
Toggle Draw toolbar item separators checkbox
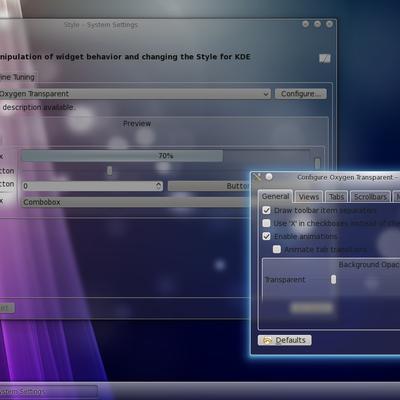point(266,210)
